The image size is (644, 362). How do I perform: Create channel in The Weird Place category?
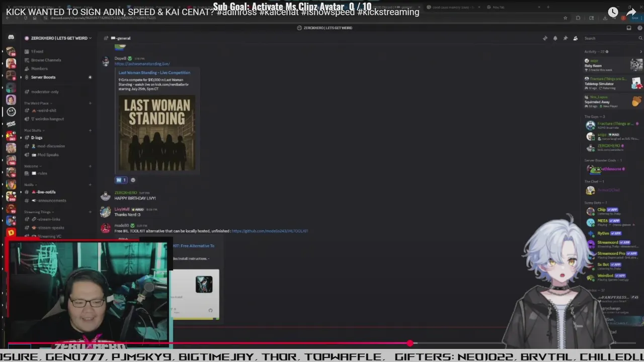click(x=90, y=103)
